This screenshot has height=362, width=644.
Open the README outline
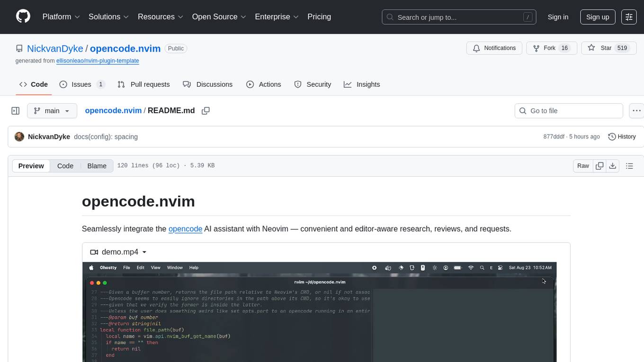coord(629,166)
